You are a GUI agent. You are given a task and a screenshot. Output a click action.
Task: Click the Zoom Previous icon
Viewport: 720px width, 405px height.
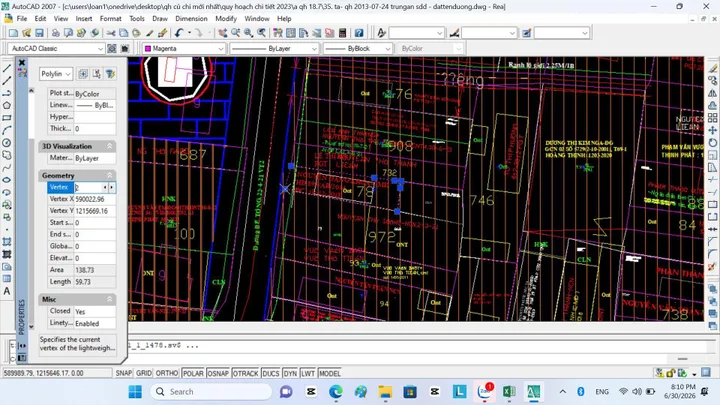coord(261,33)
